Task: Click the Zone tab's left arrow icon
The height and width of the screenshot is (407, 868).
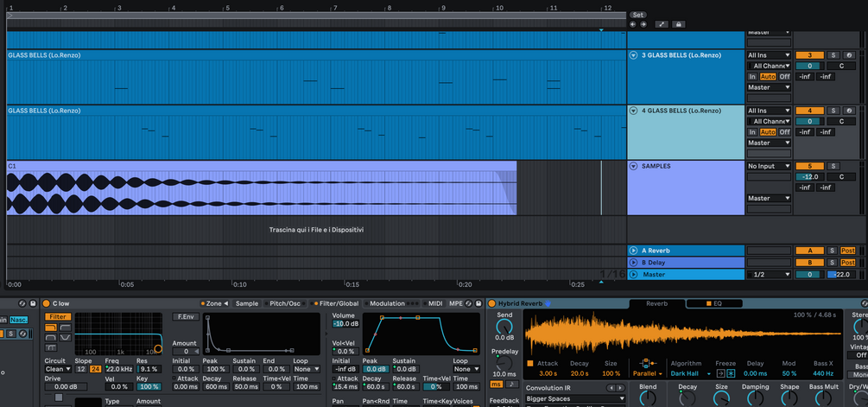Action: (x=226, y=303)
